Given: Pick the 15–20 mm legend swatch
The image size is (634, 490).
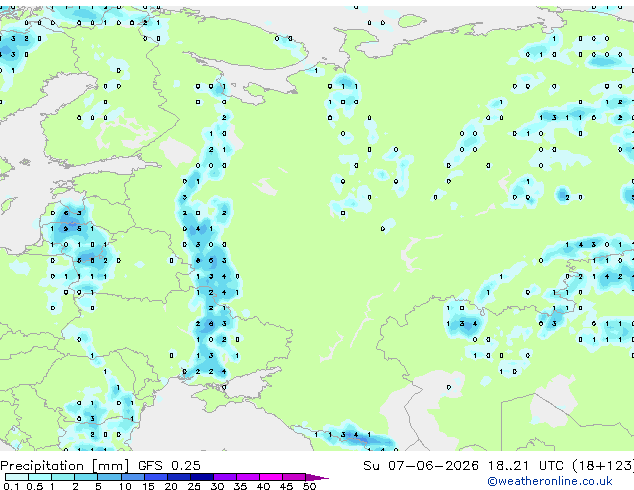Looking at the screenshot, I should click(156, 477).
